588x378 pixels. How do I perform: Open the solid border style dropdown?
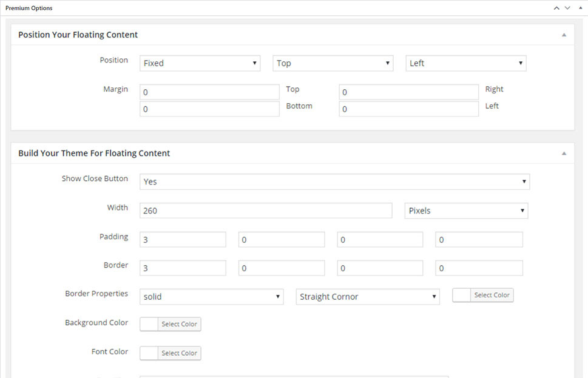coord(212,297)
